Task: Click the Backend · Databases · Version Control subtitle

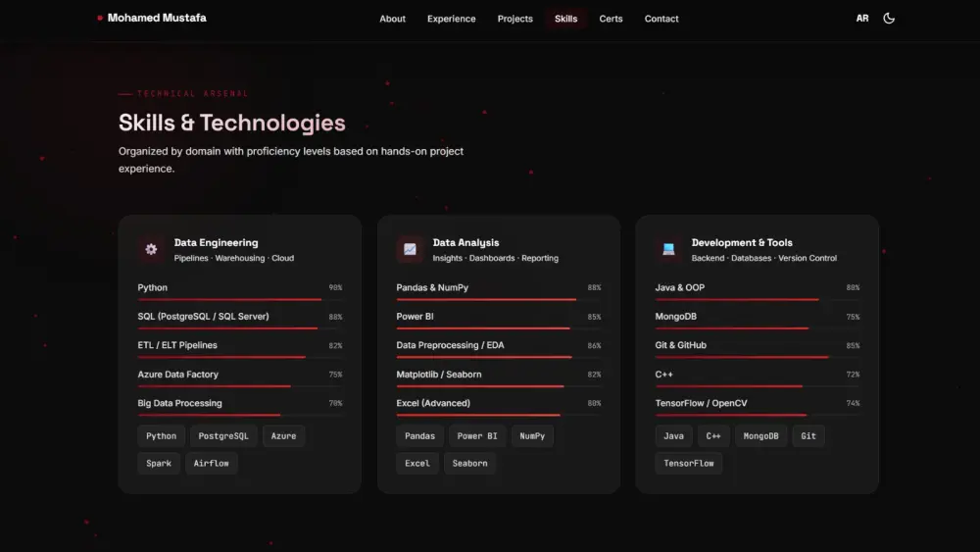Action: pos(763,258)
